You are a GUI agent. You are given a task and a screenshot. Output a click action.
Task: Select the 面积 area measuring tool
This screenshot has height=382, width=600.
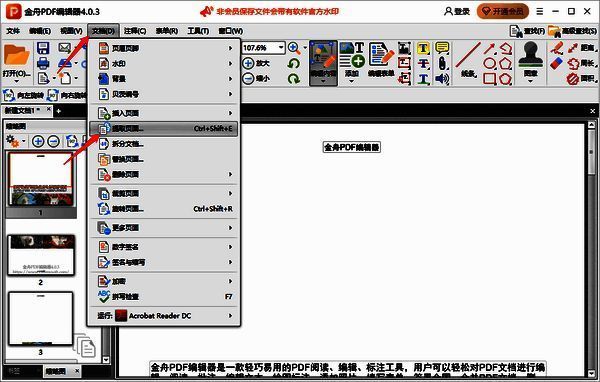point(581,79)
